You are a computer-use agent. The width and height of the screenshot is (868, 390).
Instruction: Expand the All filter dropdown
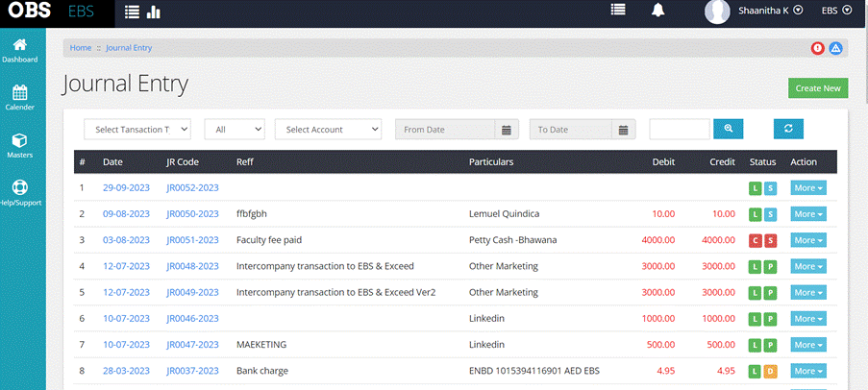tap(234, 130)
